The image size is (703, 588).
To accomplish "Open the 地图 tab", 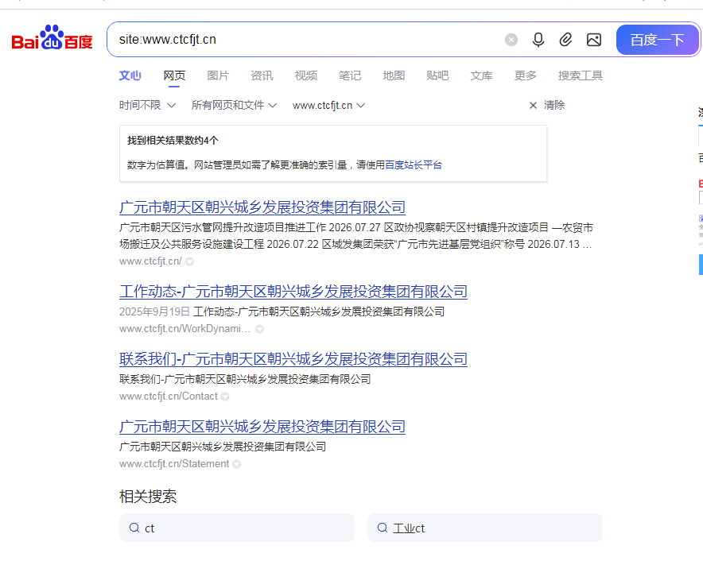I will click(x=394, y=75).
